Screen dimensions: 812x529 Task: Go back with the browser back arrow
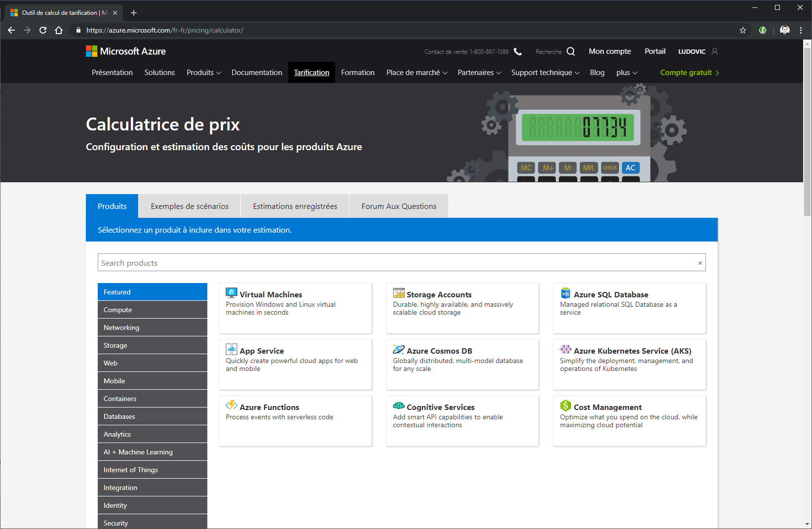11,30
